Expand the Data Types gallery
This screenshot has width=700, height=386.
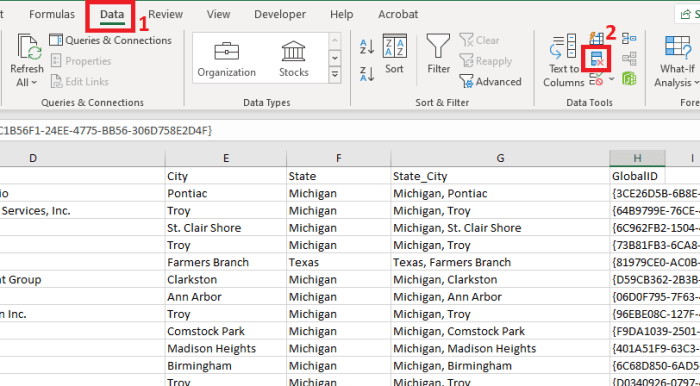(335, 75)
